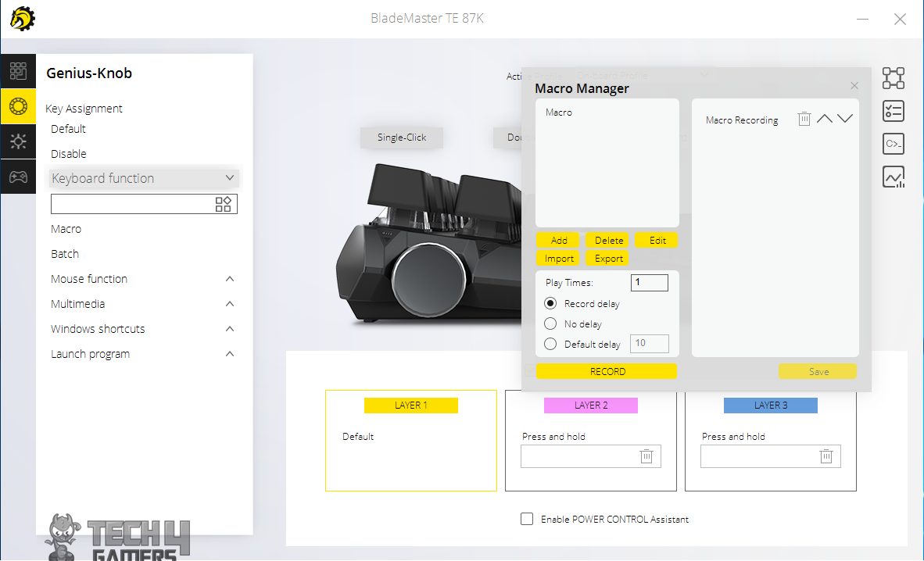Export the macro

tap(608, 258)
